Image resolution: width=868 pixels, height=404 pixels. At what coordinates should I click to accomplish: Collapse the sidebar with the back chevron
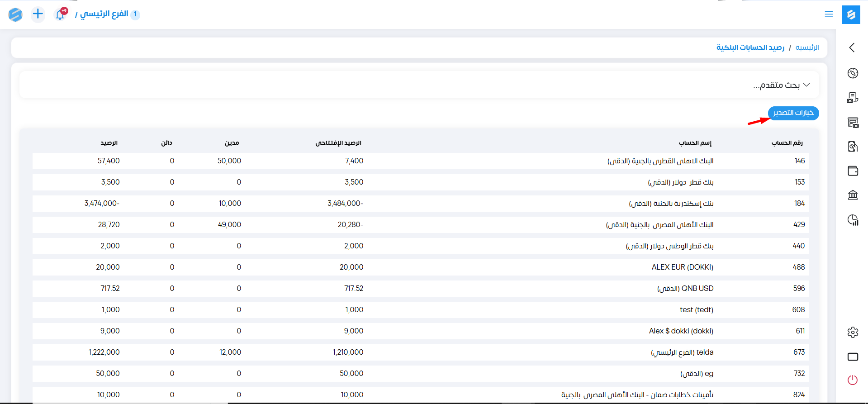point(852,48)
